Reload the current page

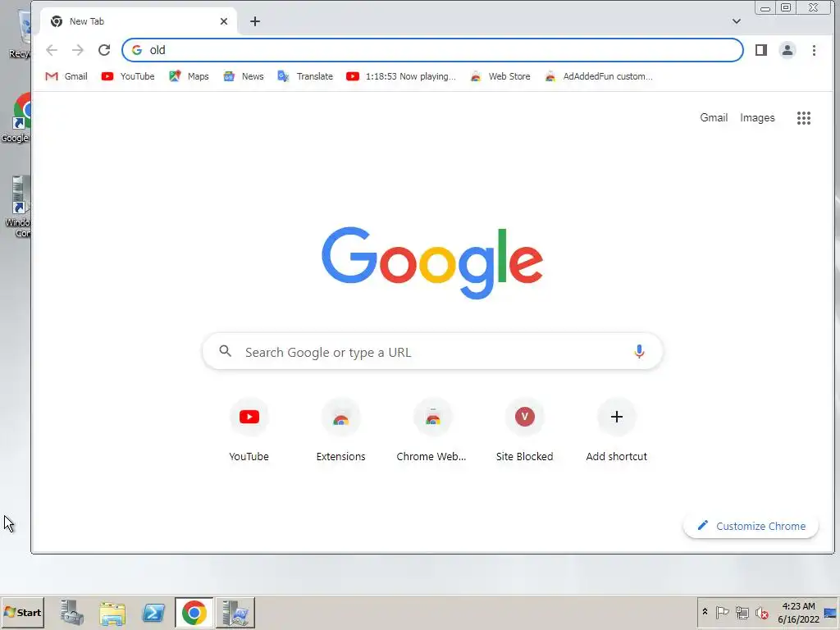(x=104, y=50)
